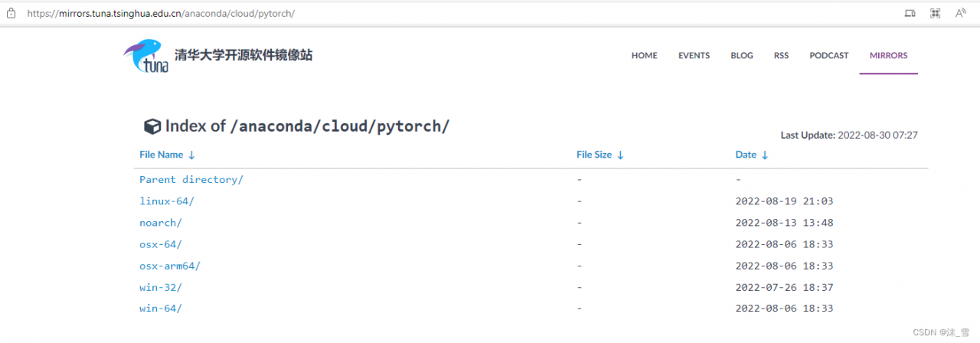Click the read aloud icon in address bar
Viewport: 980px width, 343px height.
[959, 13]
